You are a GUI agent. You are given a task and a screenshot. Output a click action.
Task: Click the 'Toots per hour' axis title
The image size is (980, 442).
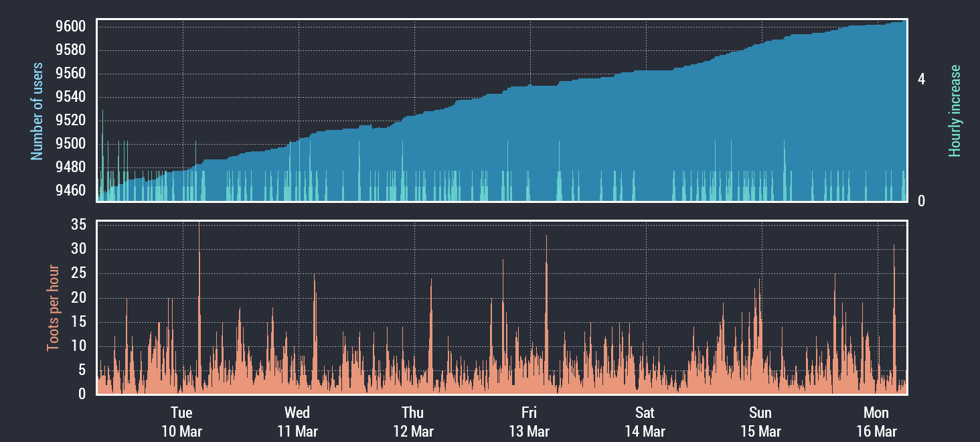tap(53, 308)
